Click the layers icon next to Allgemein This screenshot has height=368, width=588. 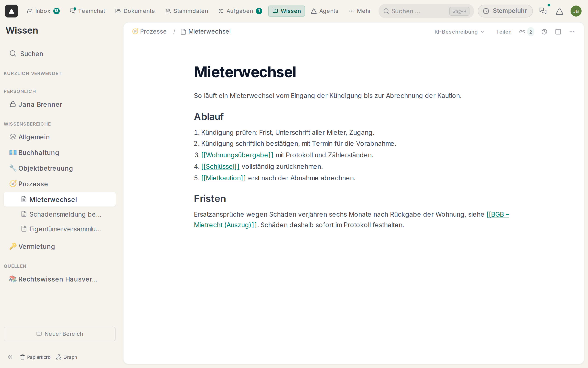click(x=13, y=137)
